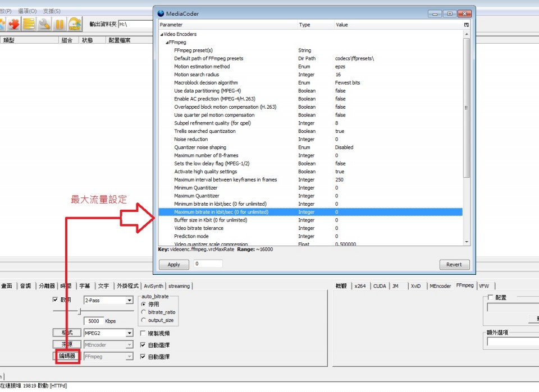Viewport: 539px width, 392px height.
Task: Click the yellow list icon in toolbar
Action: coord(29,24)
